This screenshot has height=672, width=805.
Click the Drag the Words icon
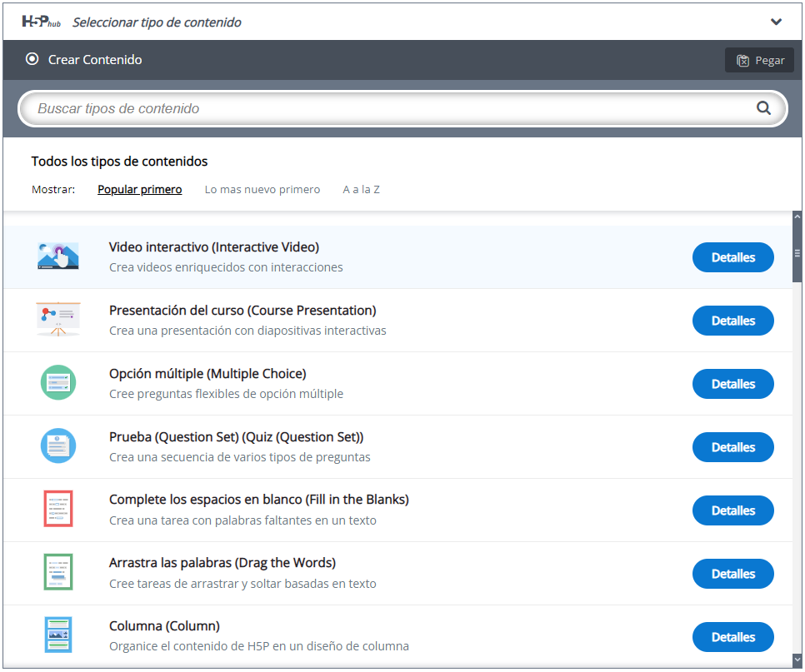point(58,573)
